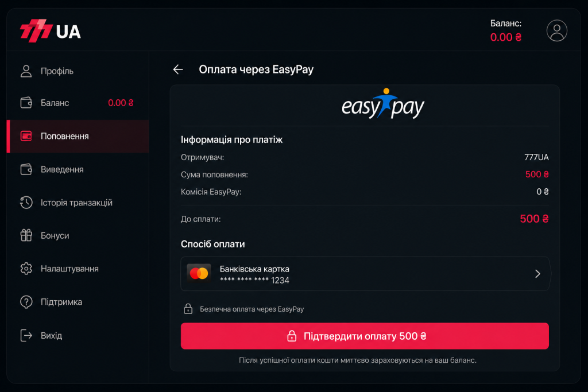The height and width of the screenshot is (392, 588).
Task: Click the Mastercard card logo
Action: tap(199, 274)
